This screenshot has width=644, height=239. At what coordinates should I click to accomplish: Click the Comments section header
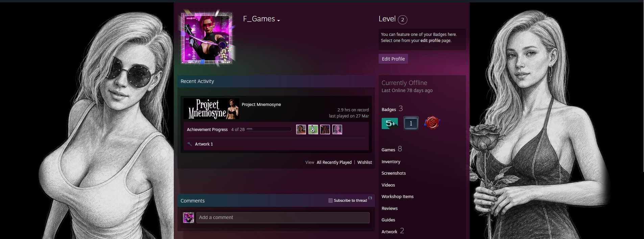click(192, 201)
